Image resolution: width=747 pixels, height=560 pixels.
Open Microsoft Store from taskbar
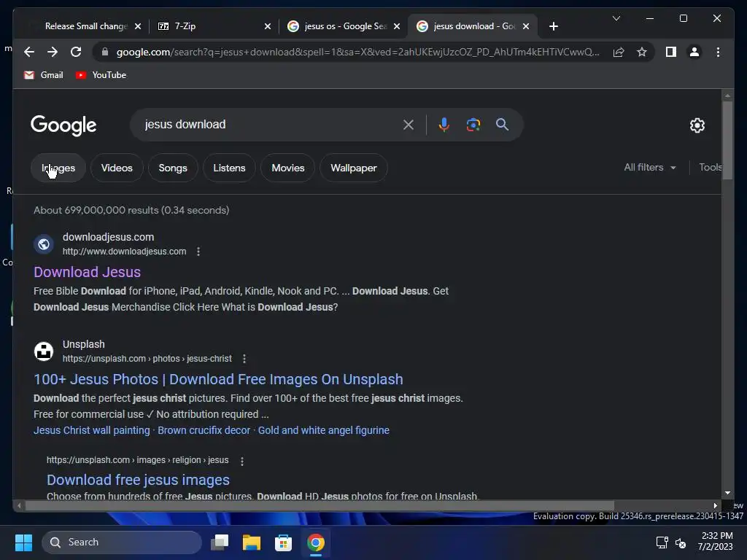283,542
